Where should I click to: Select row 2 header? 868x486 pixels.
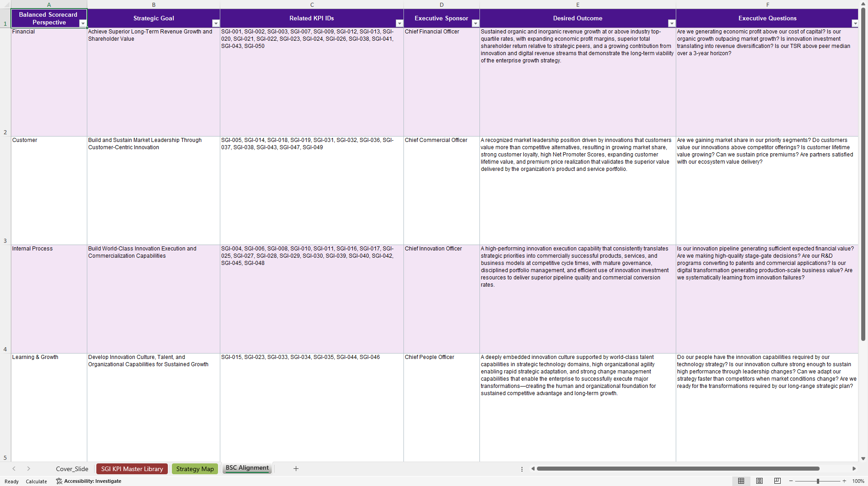tap(5, 82)
